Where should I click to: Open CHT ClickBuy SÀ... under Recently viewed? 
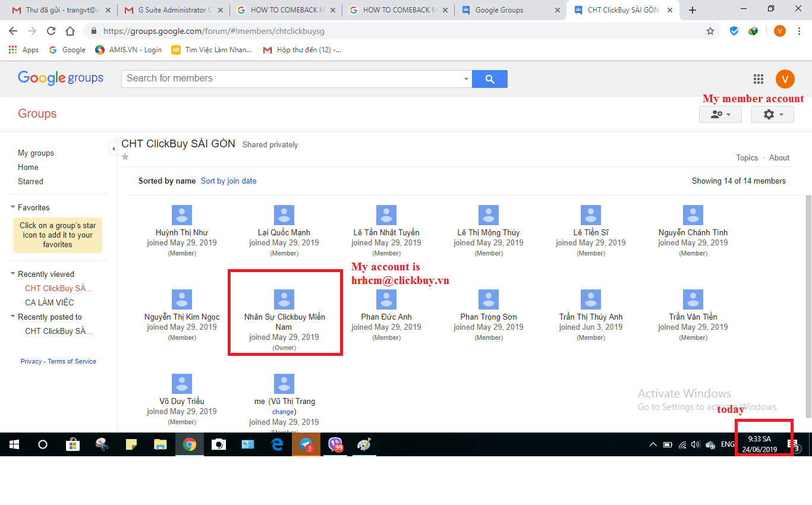[59, 288]
